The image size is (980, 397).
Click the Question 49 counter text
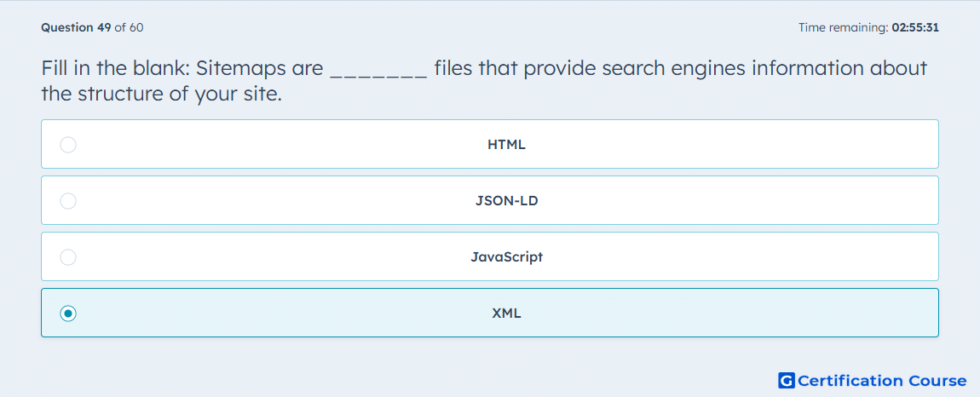76,27
